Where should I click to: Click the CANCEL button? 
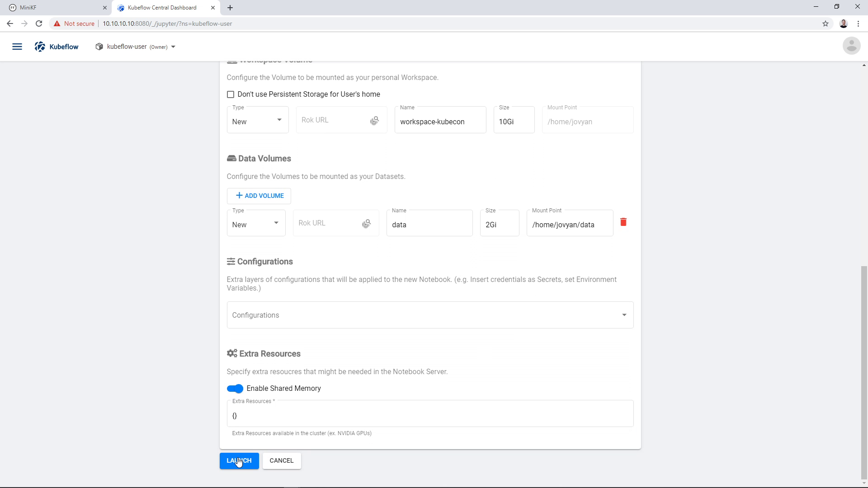(282, 461)
